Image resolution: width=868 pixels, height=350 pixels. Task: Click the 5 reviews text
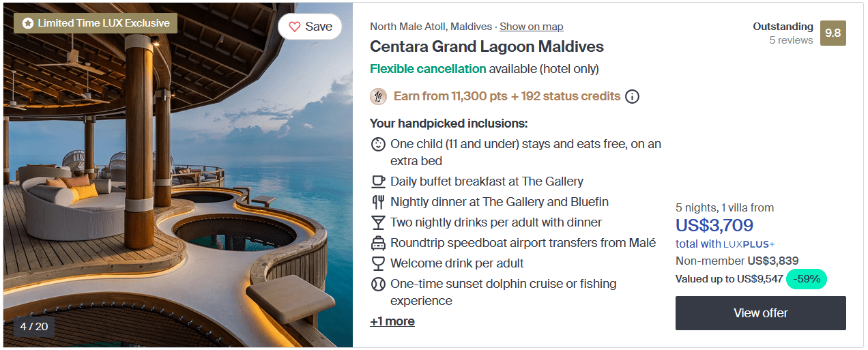click(x=791, y=40)
